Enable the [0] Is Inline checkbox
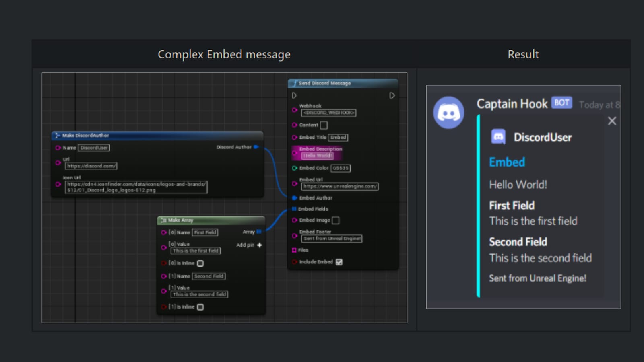Viewport: 644px width, 362px height. coord(200,263)
